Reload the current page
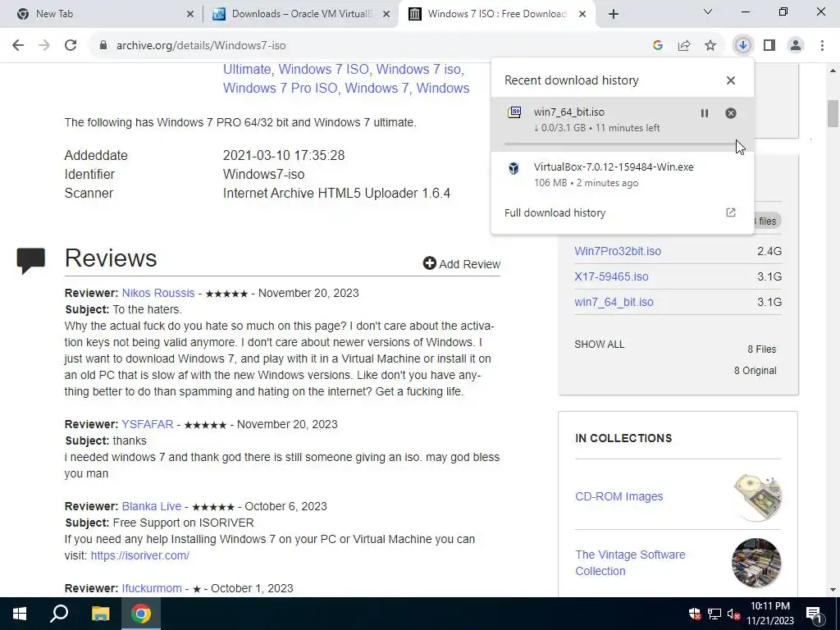 tap(71, 46)
